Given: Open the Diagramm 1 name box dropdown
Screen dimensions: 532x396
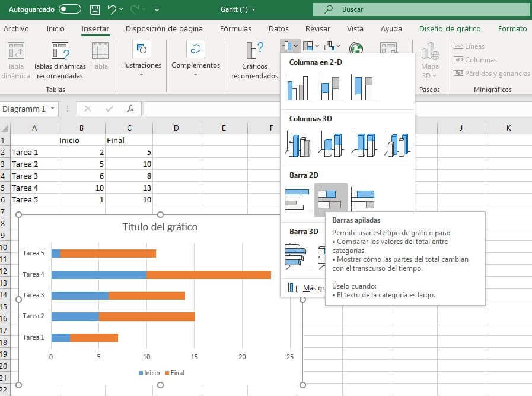Looking at the screenshot, I should [x=53, y=109].
